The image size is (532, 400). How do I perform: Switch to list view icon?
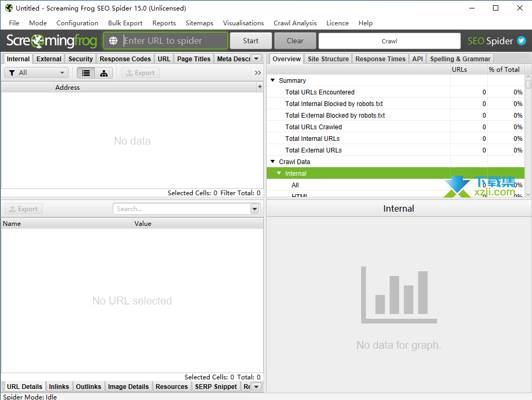tap(86, 73)
